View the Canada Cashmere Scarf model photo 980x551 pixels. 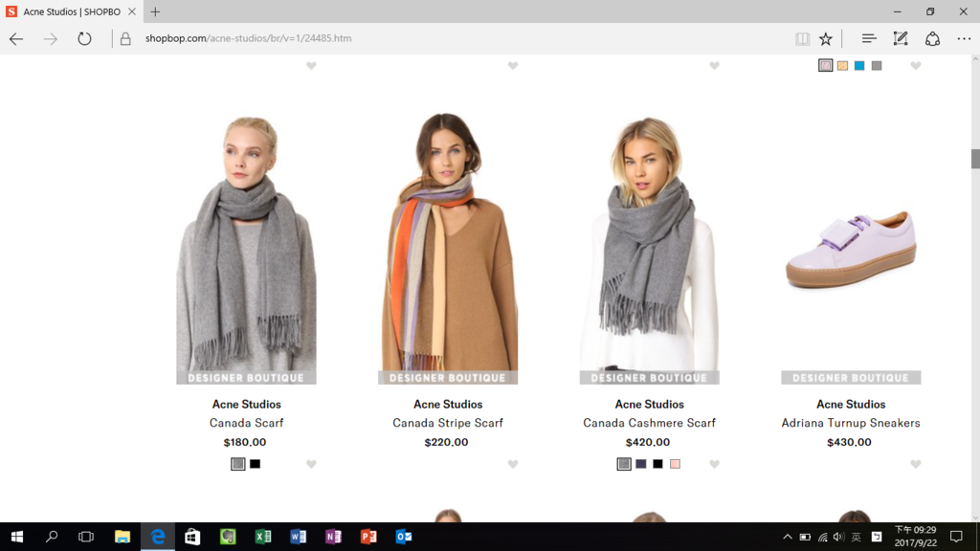[650, 248]
